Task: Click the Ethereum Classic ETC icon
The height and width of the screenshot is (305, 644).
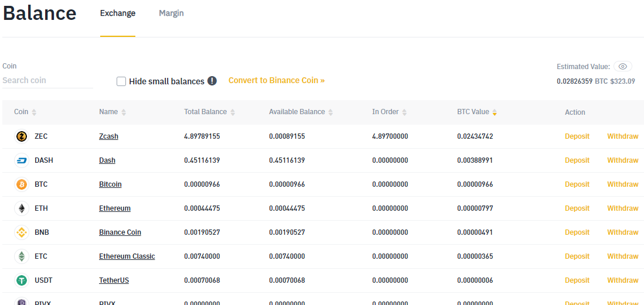Action: click(x=21, y=256)
